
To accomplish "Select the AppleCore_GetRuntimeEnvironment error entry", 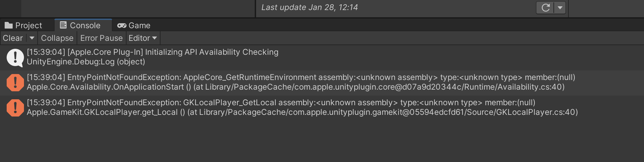I will click(322, 83).
